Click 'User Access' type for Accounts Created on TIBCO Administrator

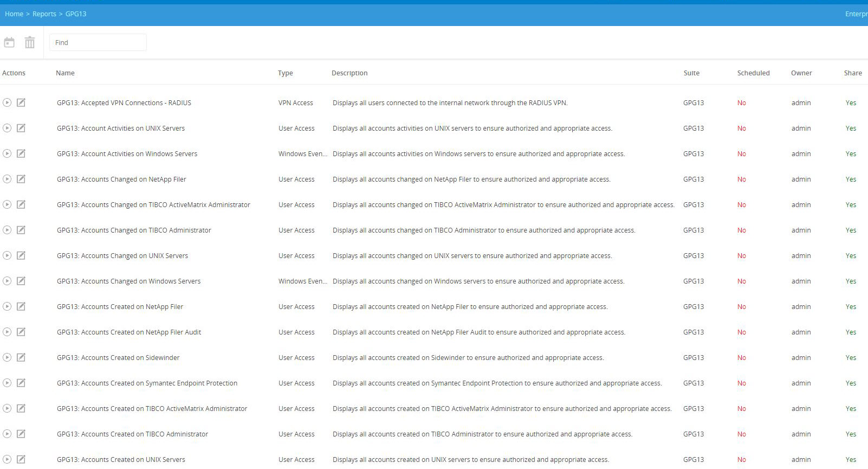tap(296, 434)
